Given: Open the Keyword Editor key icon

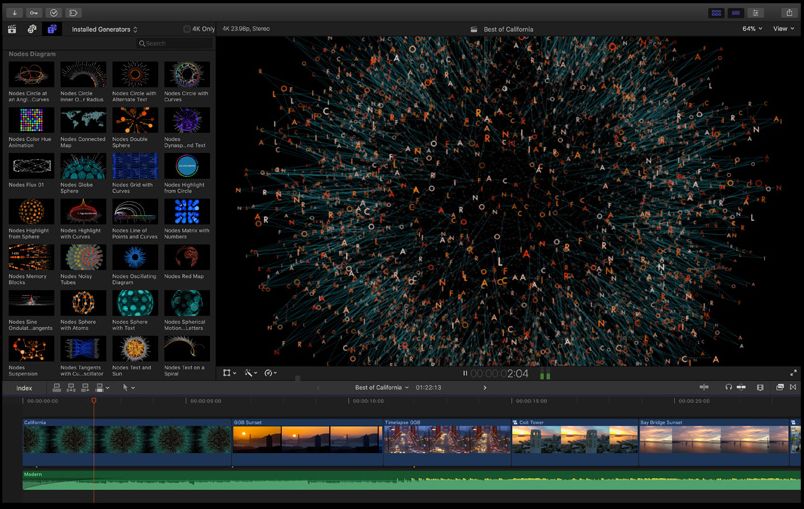Looking at the screenshot, I should pyautogui.click(x=34, y=12).
